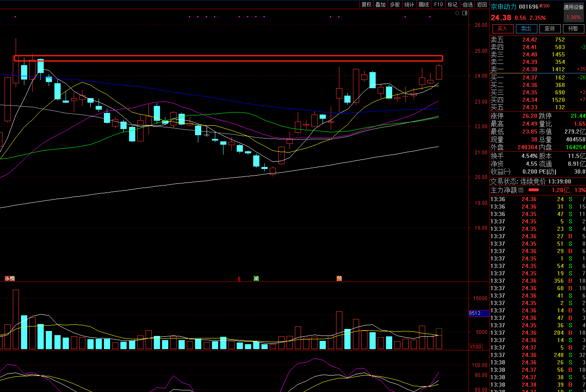586x392 pixels.
Task: Select the 多股 multi-stock view
Action: [x=395, y=5]
